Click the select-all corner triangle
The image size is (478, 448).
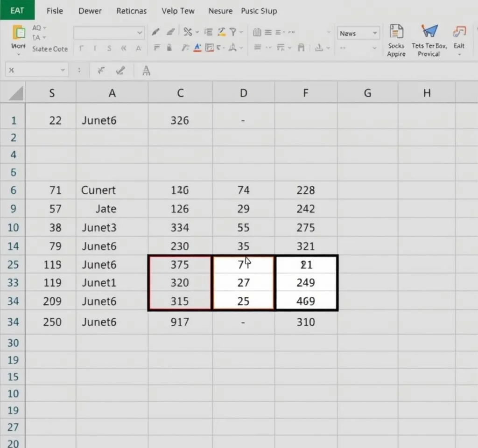(x=16, y=93)
